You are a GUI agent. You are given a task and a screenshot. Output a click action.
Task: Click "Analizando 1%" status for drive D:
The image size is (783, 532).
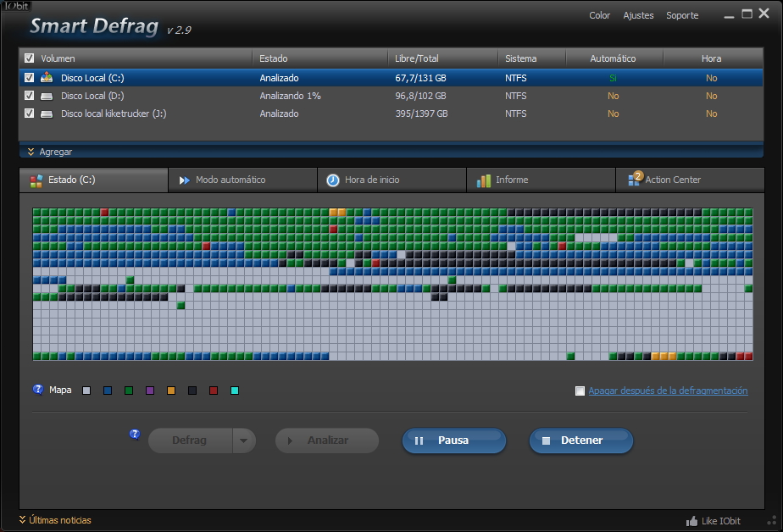click(x=290, y=96)
